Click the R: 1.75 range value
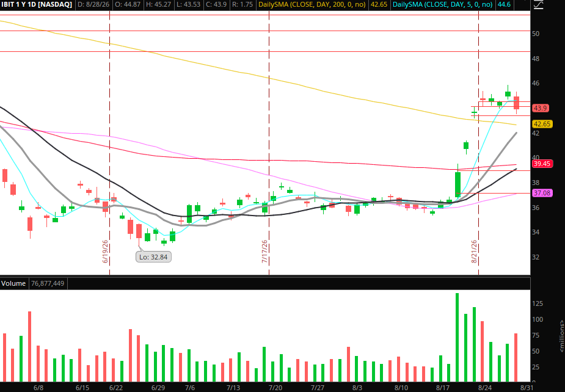 [244, 5]
